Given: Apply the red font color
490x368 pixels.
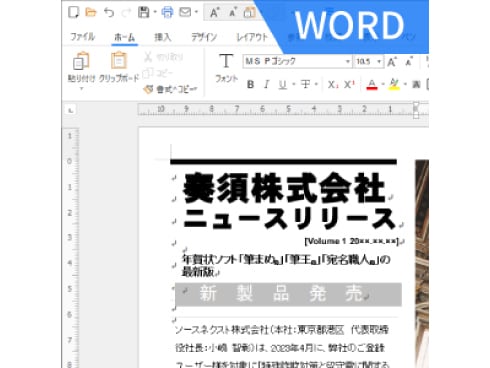Looking at the screenshot, I should 372,85.
